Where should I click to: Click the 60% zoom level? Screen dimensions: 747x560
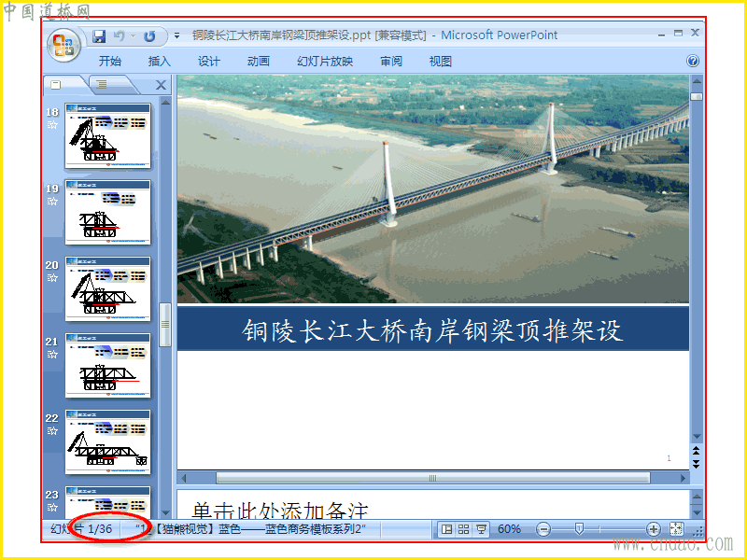coord(509,529)
